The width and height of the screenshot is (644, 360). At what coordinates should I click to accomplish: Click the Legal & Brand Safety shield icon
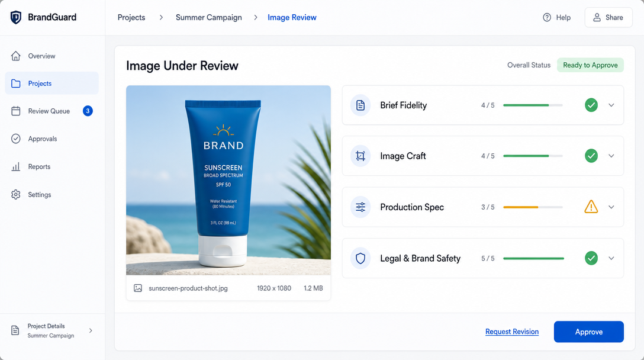coord(360,258)
